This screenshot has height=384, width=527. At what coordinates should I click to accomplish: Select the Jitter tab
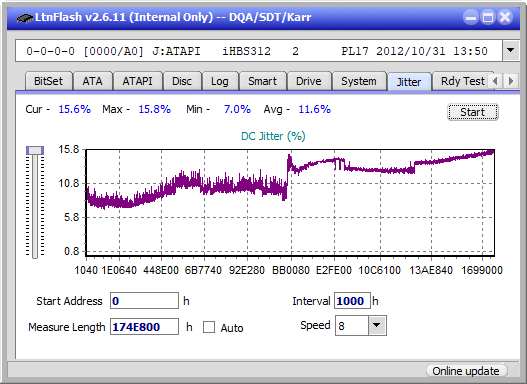click(x=409, y=82)
